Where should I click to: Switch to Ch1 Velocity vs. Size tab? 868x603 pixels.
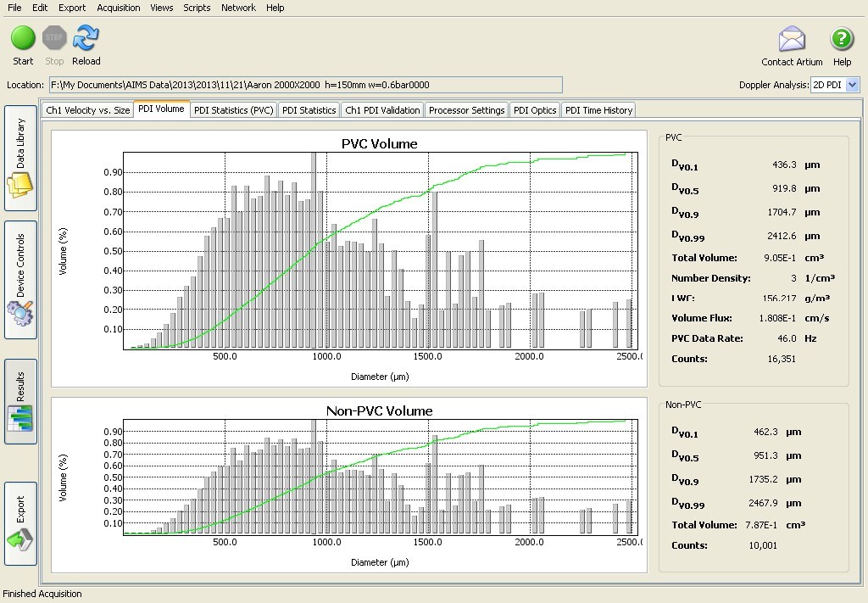click(x=88, y=110)
